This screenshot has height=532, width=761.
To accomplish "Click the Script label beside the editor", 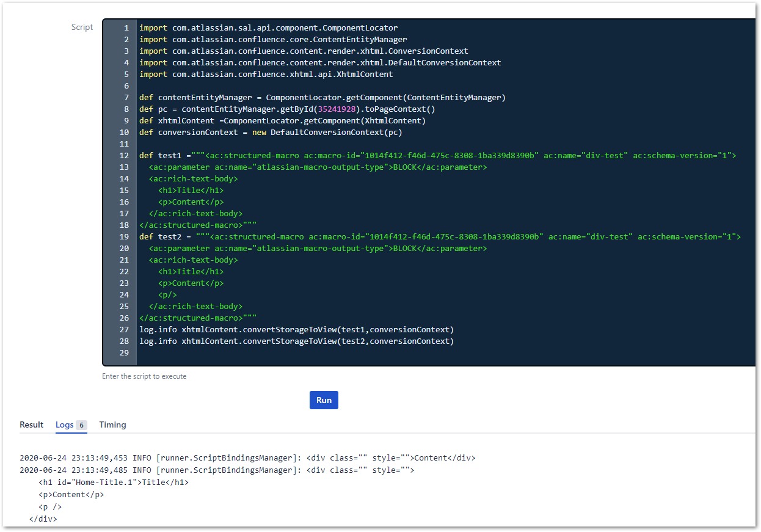I will [x=82, y=27].
